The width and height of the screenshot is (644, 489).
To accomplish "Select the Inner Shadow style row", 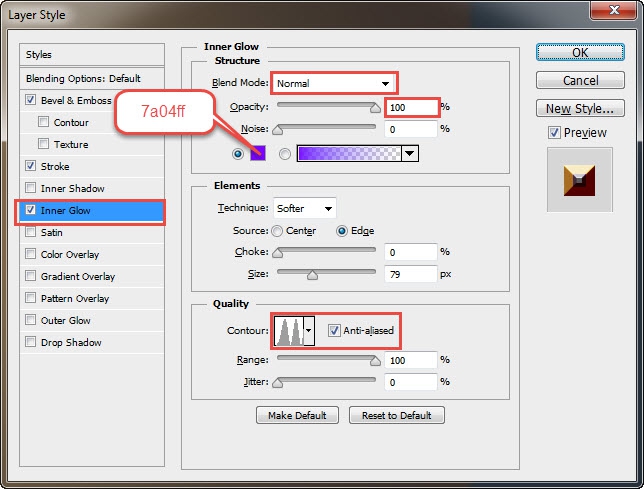I will pyautogui.click(x=92, y=188).
